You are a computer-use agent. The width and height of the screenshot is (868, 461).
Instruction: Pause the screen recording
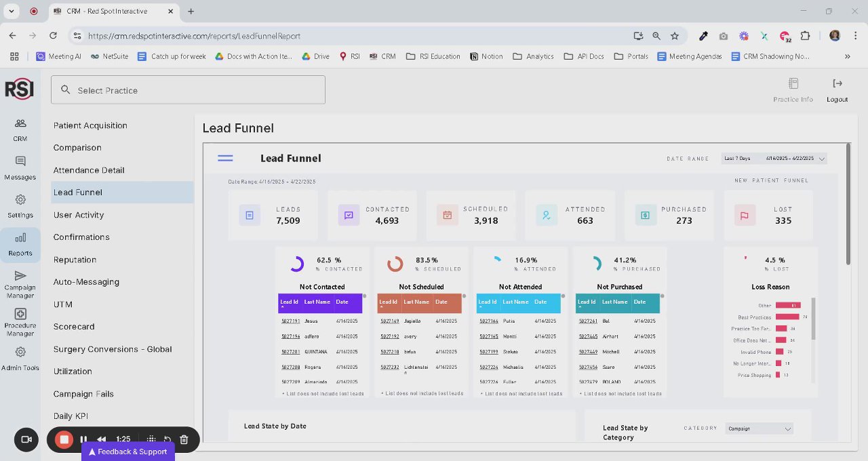point(84,439)
